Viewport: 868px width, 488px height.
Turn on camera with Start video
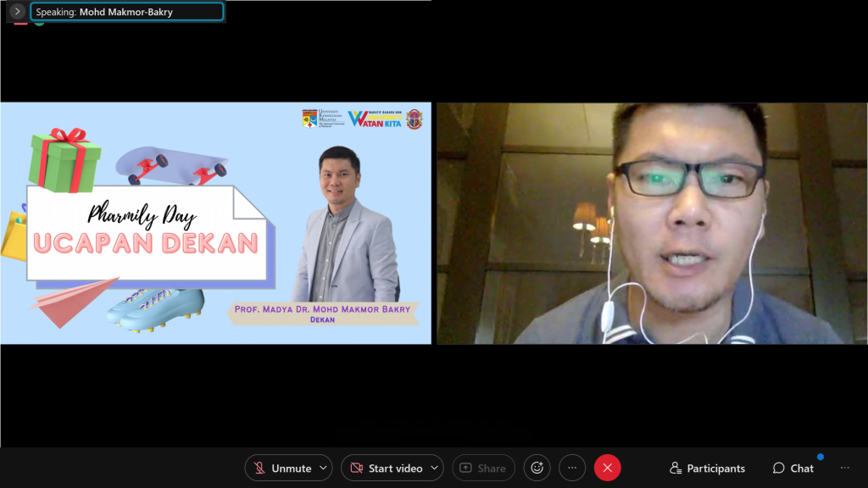387,468
